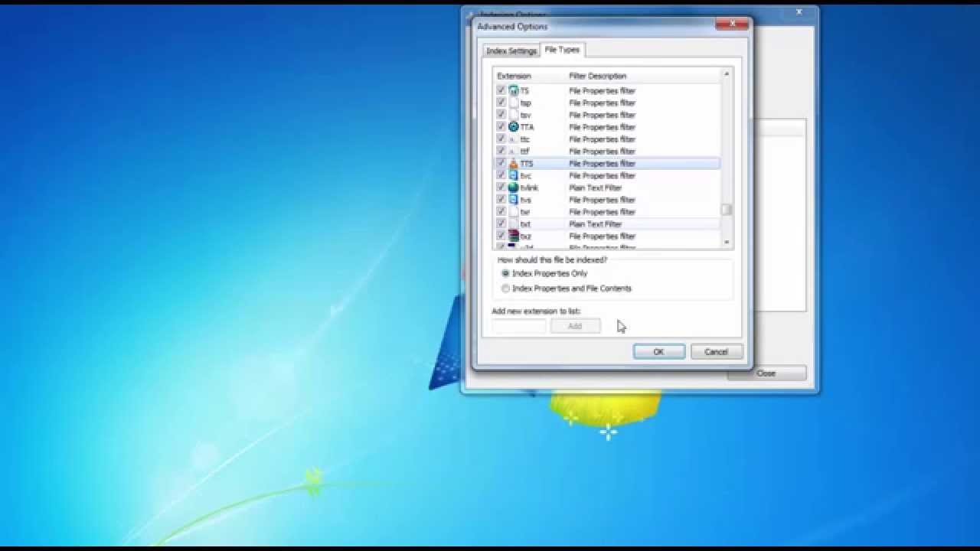
Task: Uncheck the ttc extension checkbox
Action: pyautogui.click(x=501, y=139)
